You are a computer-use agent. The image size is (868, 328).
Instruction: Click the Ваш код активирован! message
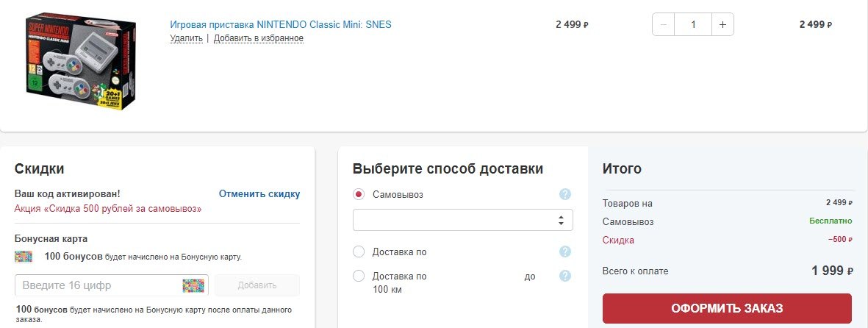[x=67, y=194]
